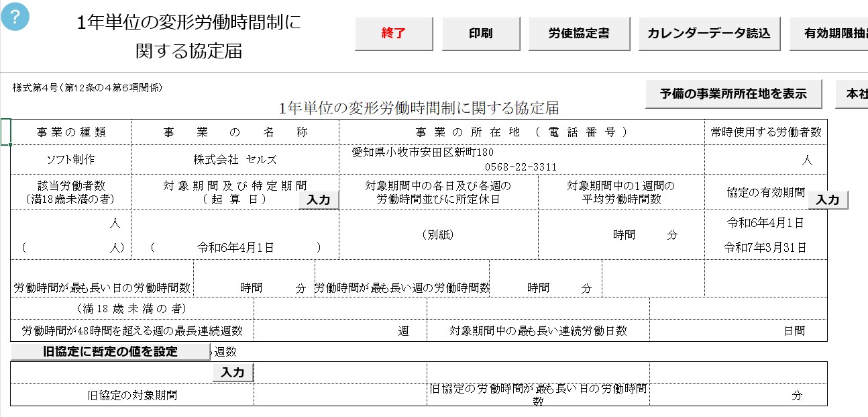Viewport: 868px width, 417px height.
Task: Click the form title 1年単位の変形労働時間制に関する協定届
Action: pyautogui.click(x=419, y=108)
